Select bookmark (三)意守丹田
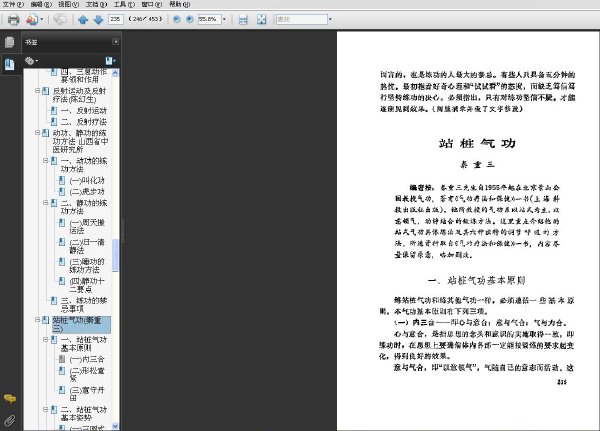 pos(87,394)
